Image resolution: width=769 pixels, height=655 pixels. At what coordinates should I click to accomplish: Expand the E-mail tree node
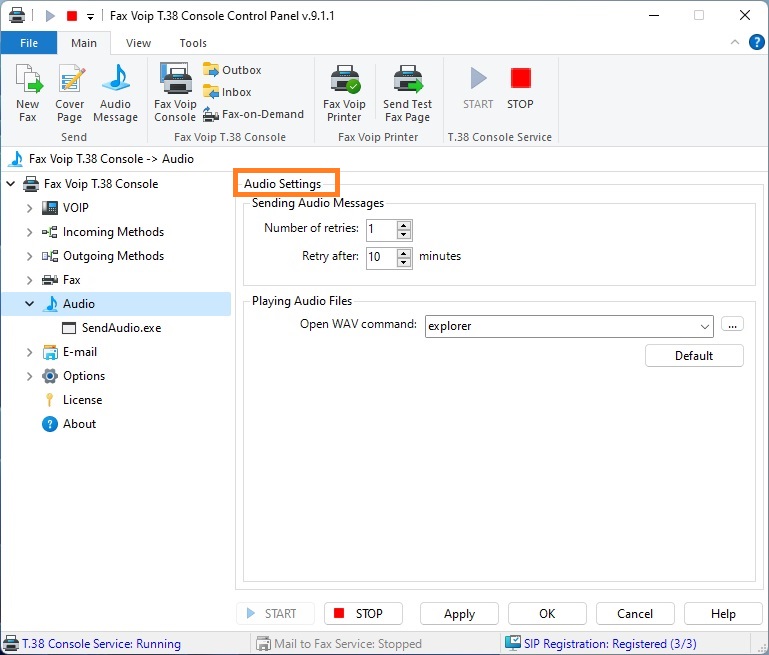(x=29, y=352)
